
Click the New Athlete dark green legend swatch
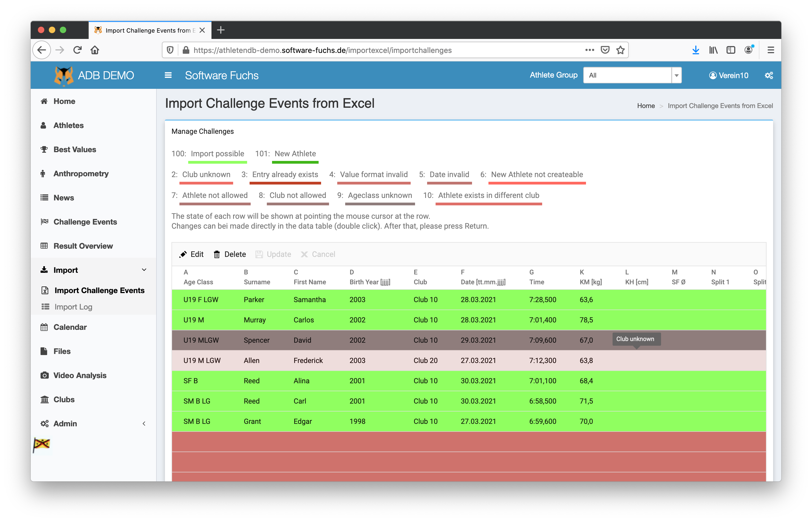[x=295, y=162]
